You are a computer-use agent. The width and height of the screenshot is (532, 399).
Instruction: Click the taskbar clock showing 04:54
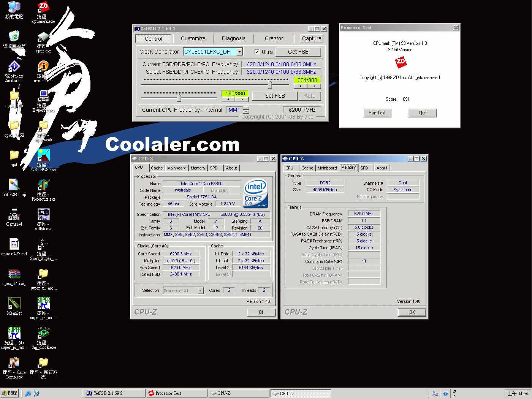518,394
